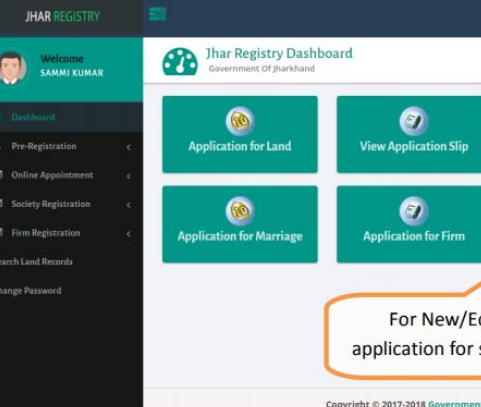Open the Firm Registration sidebar menu
Image resolution: width=481 pixels, height=407 pixels.
click(x=71, y=233)
